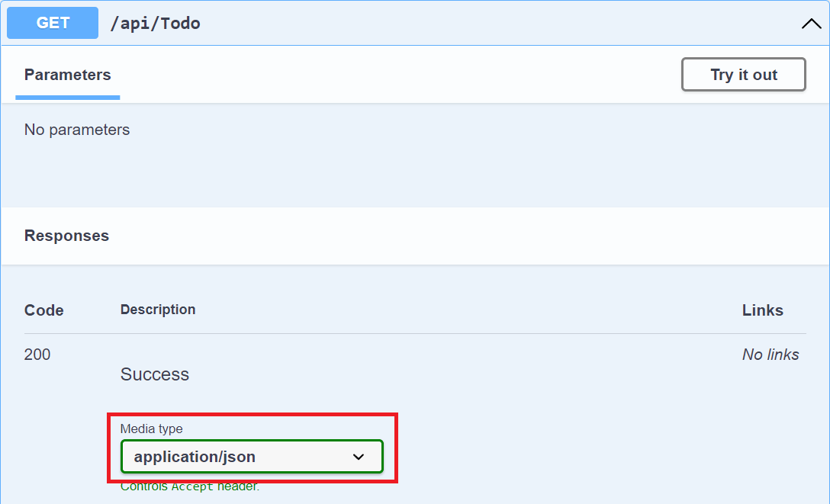
Task: Click the Try it out button
Action: tap(743, 74)
